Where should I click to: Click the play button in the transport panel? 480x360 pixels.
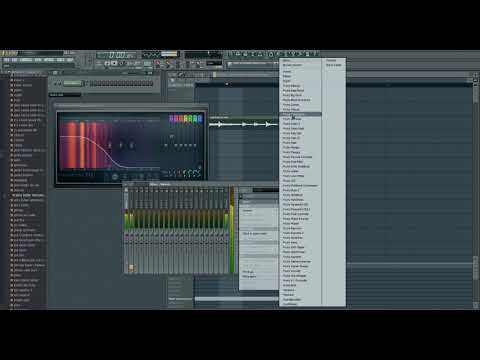[x=107, y=63]
